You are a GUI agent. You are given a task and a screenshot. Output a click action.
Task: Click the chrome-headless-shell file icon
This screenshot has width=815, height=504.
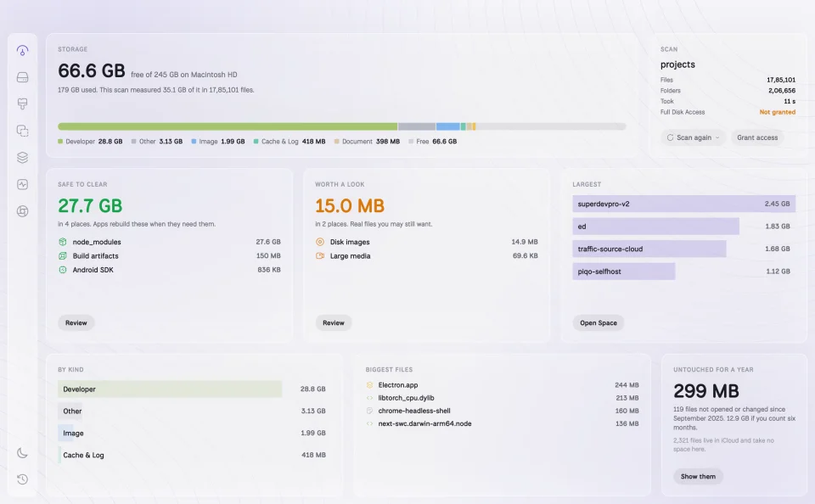[369, 411]
